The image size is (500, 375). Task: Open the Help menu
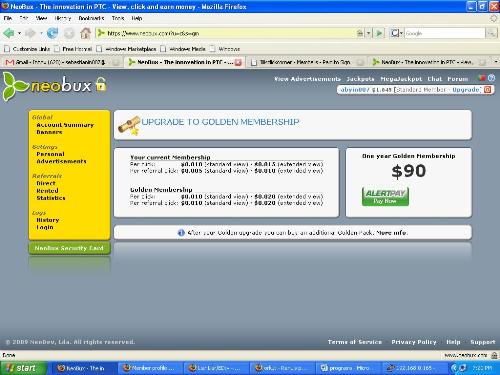[137, 18]
